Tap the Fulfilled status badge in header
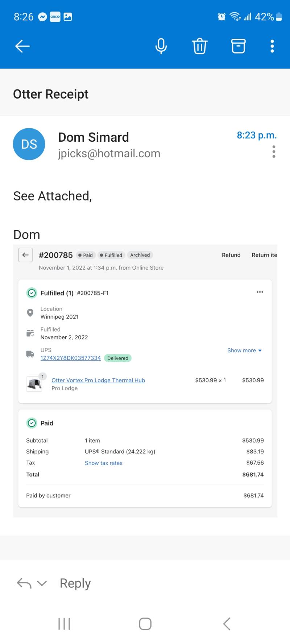290x644 pixels. pyautogui.click(x=111, y=255)
